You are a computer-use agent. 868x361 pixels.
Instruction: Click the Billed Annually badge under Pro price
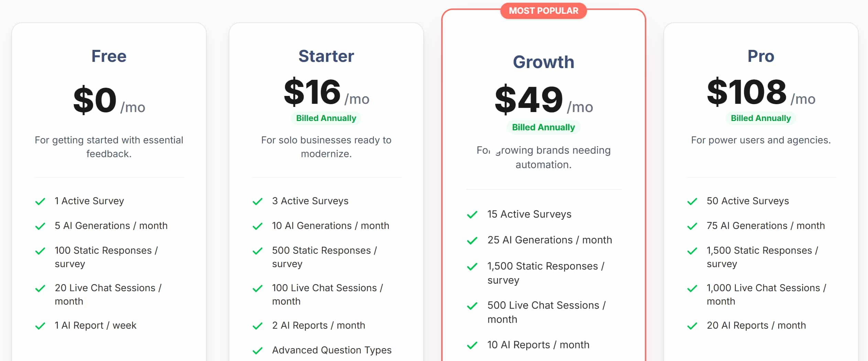point(761,118)
